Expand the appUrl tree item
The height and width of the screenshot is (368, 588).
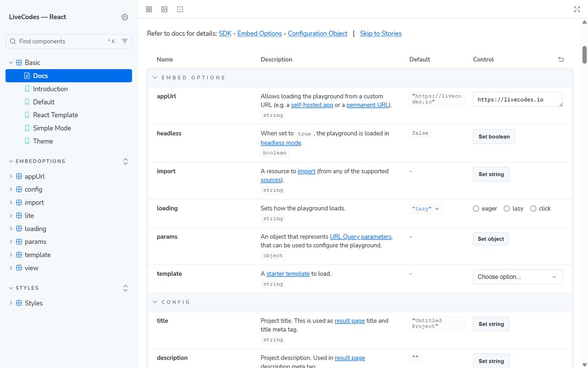click(x=11, y=176)
